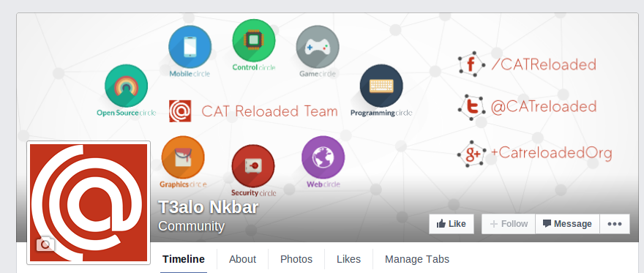Screen dimensions: 644x273
Task: Click the Like button
Action: [452, 224]
